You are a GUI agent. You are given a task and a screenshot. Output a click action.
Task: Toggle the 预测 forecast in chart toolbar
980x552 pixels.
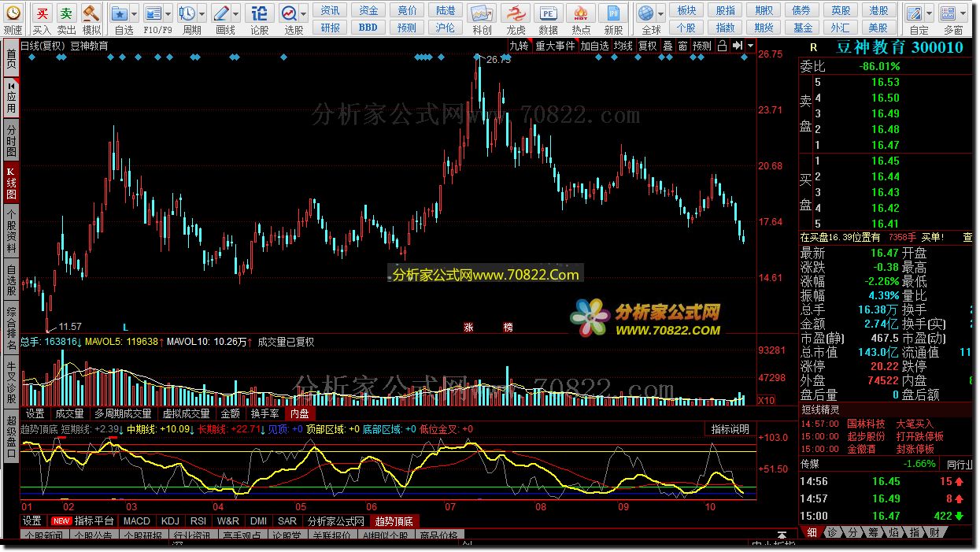point(702,46)
